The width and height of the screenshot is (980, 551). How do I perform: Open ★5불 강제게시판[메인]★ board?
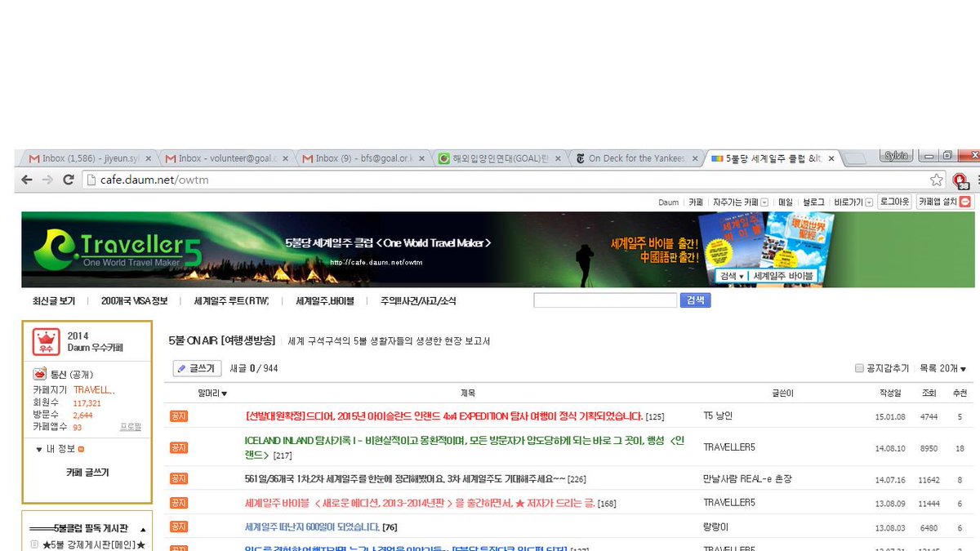(93, 544)
